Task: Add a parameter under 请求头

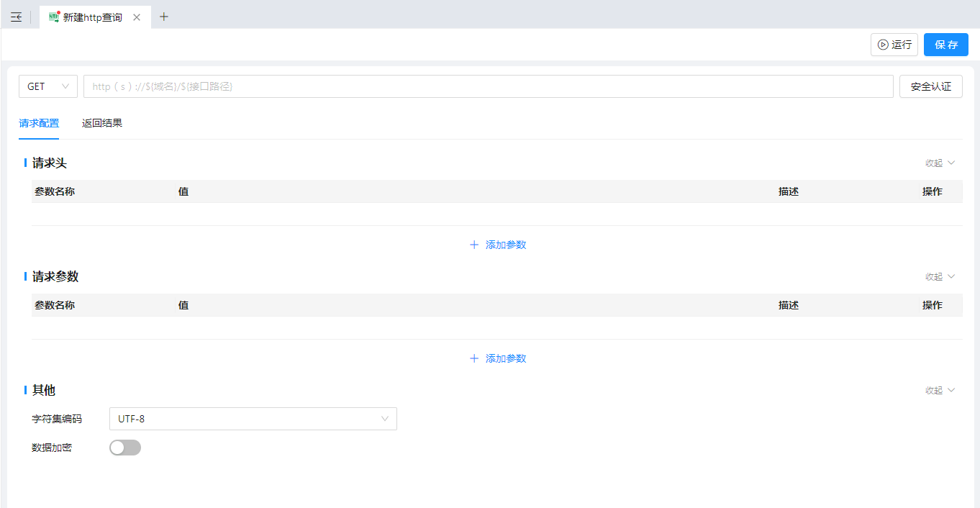Action: pyautogui.click(x=498, y=245)
